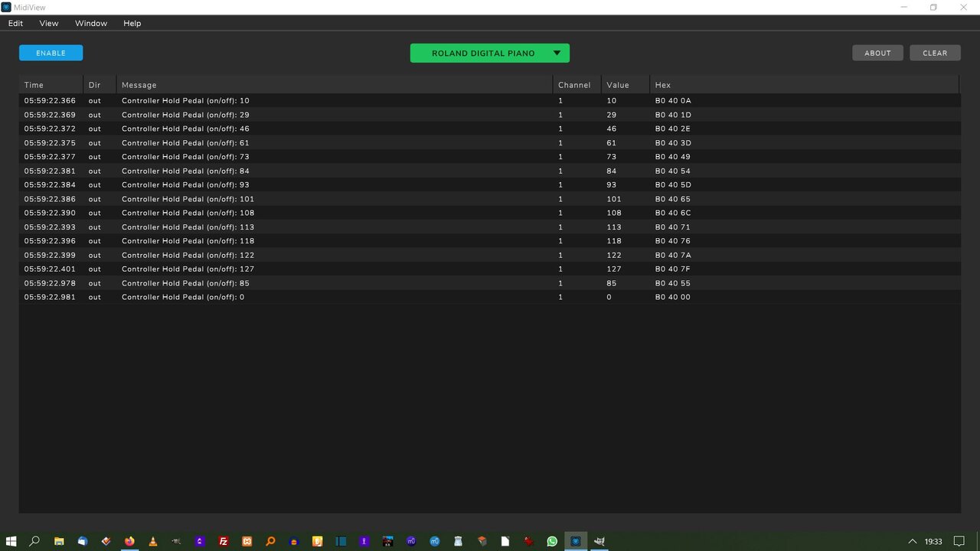Open XAMPP from the taskbar
The image size is (980, 551).
tap(247, 541)
